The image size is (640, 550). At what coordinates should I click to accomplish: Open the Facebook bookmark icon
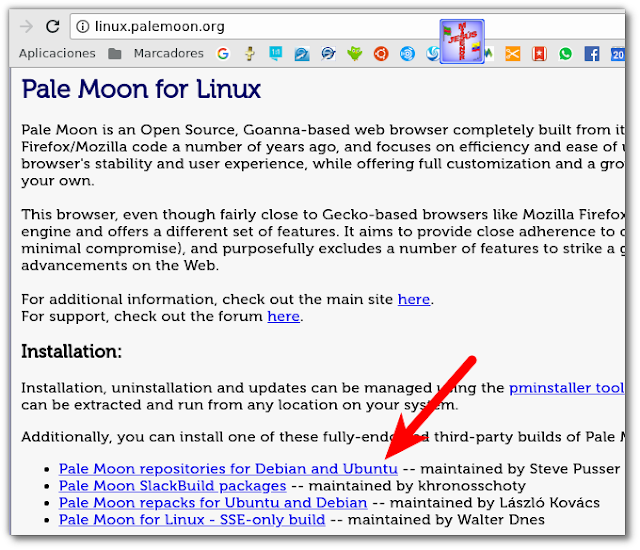point(592,53)
